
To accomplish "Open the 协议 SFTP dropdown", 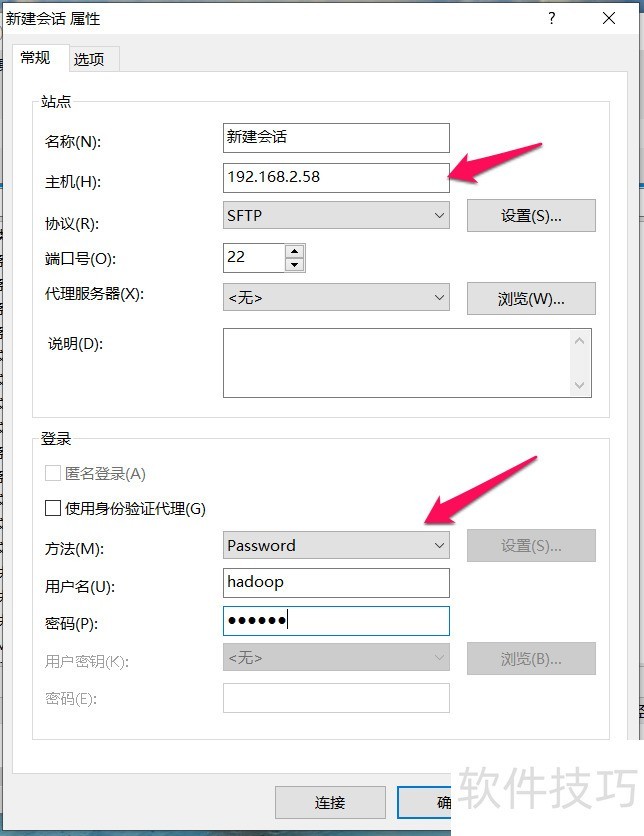I will (336, 215).
